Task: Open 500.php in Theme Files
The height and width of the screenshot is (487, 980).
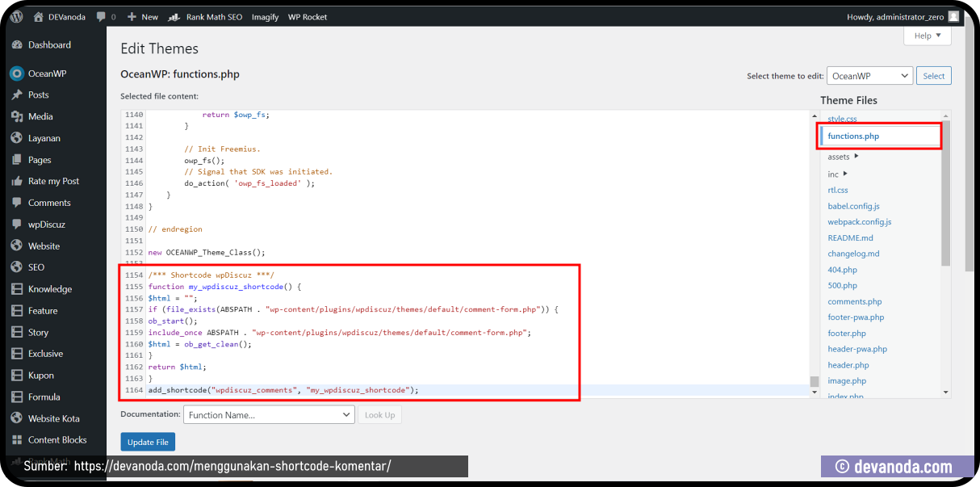Action: point(842,286)
